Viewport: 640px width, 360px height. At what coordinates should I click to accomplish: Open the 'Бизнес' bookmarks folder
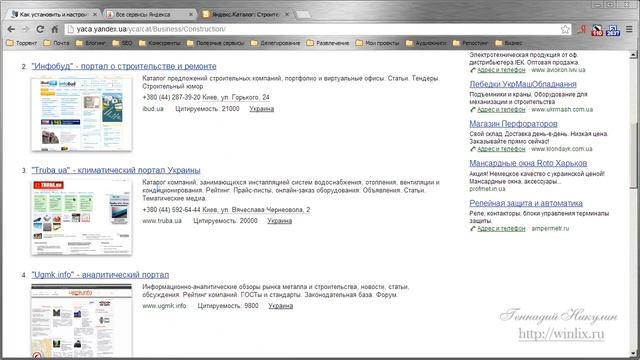[509, 43]
